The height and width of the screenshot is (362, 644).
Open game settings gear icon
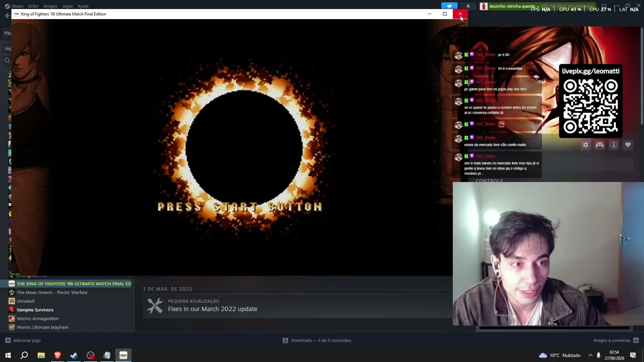(x=586, y=145)
